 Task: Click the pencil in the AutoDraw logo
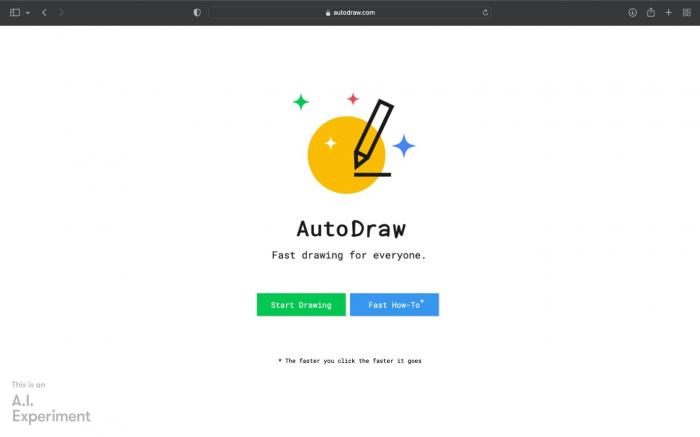click(373, 134)
